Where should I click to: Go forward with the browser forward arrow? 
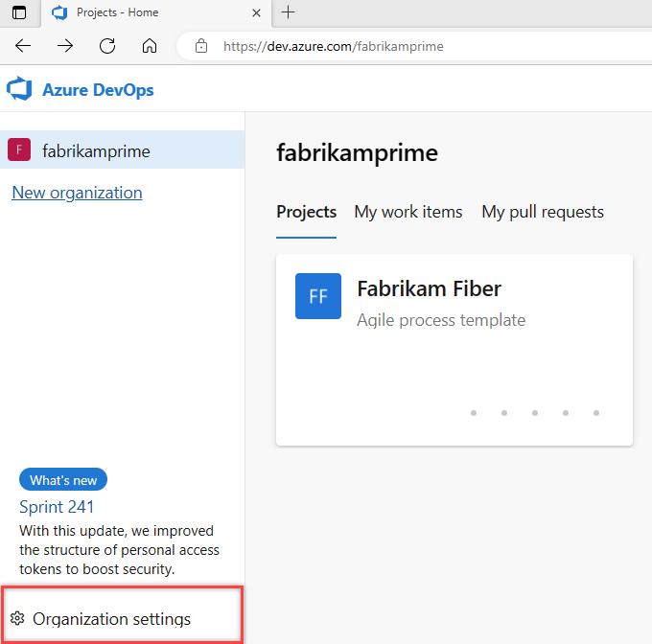[65, 46]
